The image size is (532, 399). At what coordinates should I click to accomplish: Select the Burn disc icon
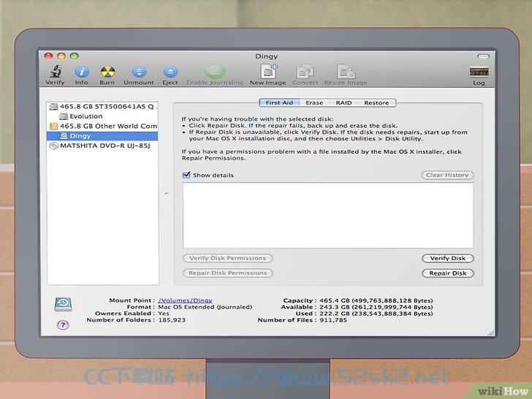coord(107,72)
